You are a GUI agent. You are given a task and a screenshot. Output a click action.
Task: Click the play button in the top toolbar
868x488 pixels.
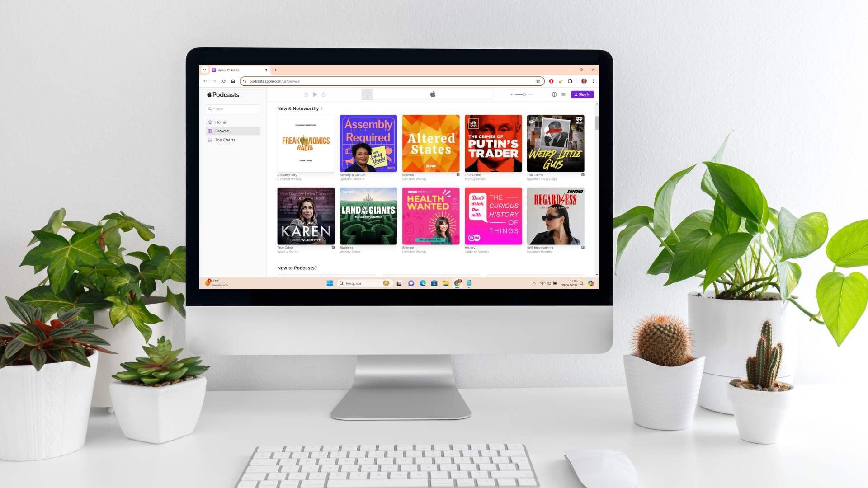[x=315, y=94]
